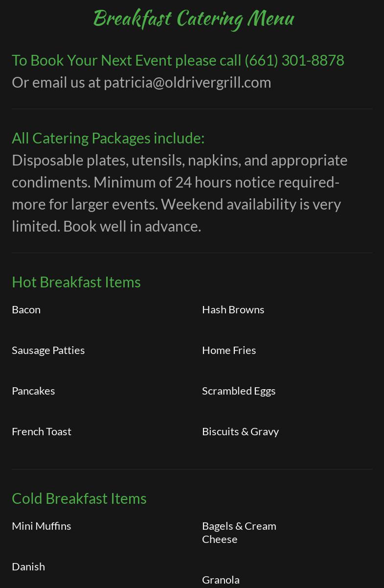Call the (661) 301-8878 phone number
The image size is (384, 588).
click(294, 60)
